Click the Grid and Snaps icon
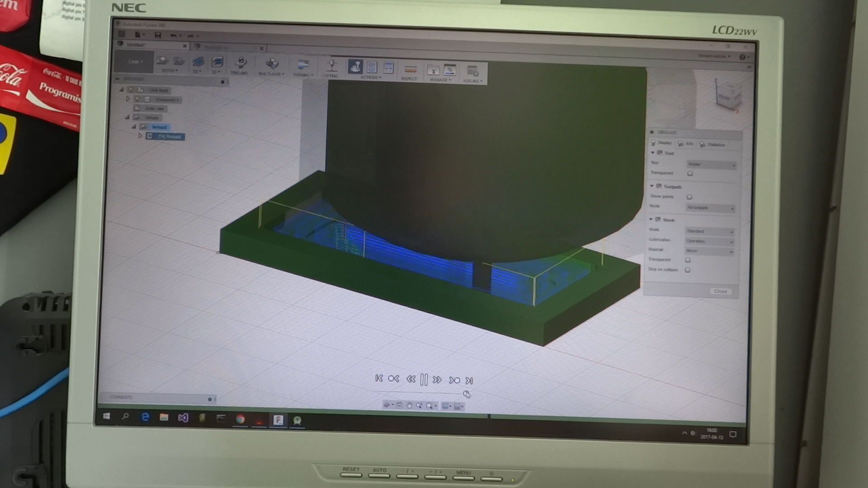The image size is (868, 488). tap(458, 407)
